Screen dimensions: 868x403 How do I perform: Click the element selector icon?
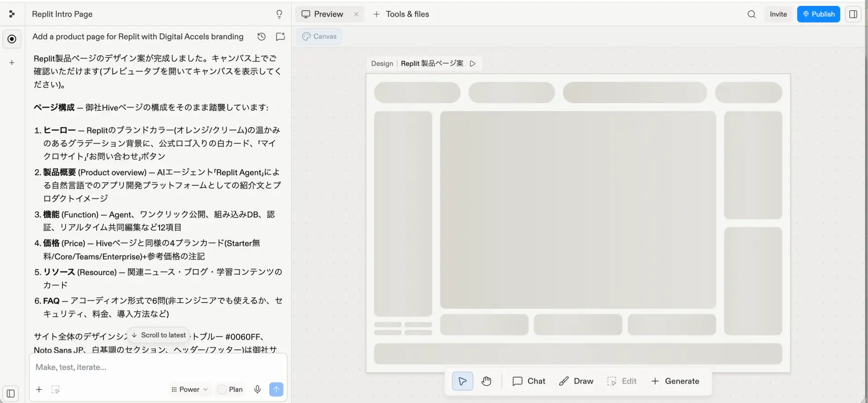(x=56, y=389)
